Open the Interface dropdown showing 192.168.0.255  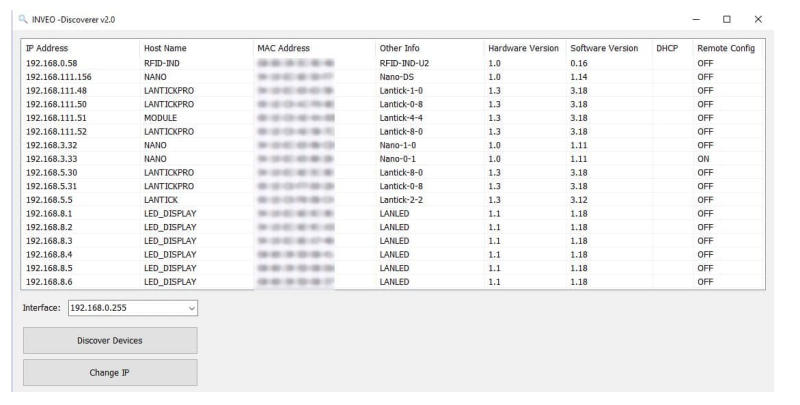[133, 308]
